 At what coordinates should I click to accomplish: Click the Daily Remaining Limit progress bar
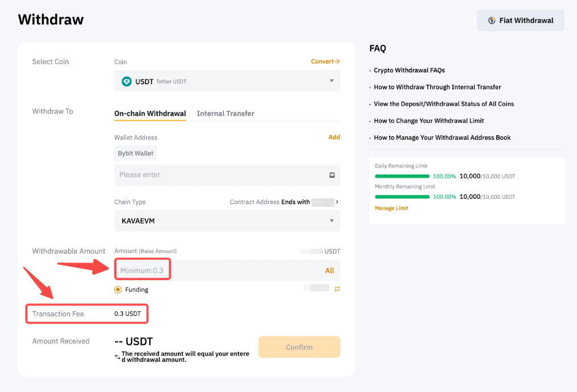click(x=402, y=176)
